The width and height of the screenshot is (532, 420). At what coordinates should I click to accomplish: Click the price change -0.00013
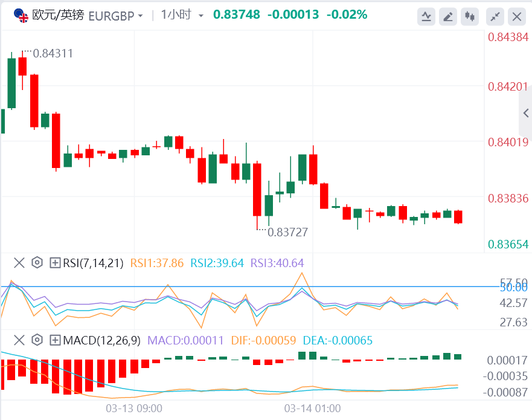pos(293,15)
